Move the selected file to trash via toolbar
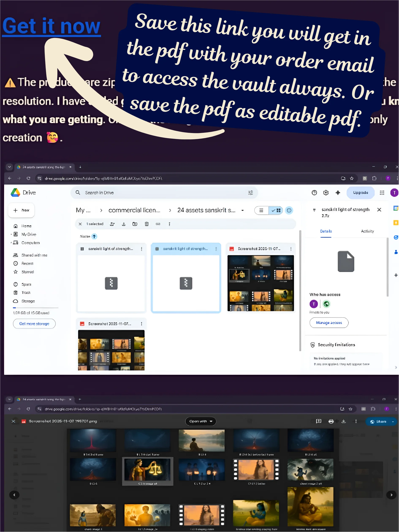399x532 pixels. tap(147, 224)
